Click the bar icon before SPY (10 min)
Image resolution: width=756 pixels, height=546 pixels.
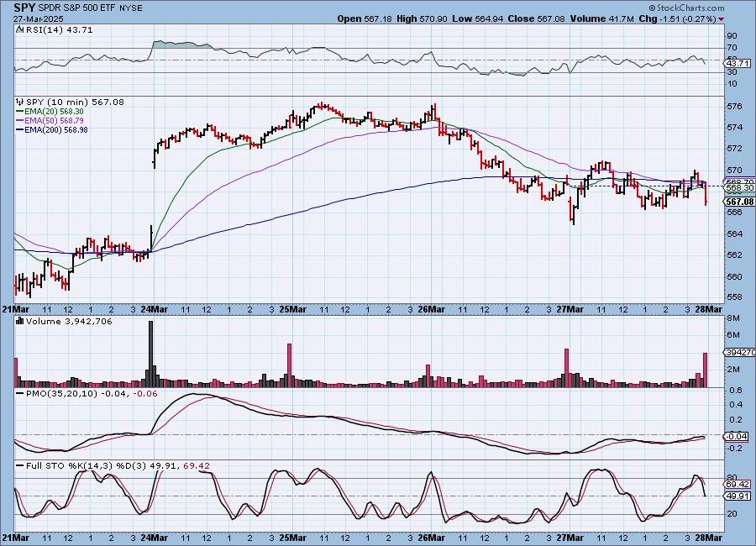click(x=20, y=102)
